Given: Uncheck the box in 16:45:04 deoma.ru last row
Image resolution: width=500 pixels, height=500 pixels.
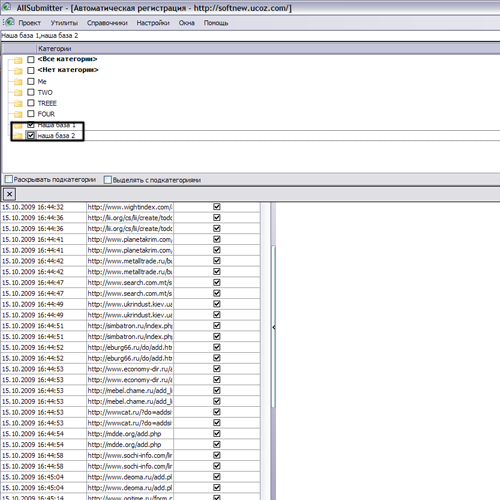Looking at the screenshot, I should click(x=217, y=487).
